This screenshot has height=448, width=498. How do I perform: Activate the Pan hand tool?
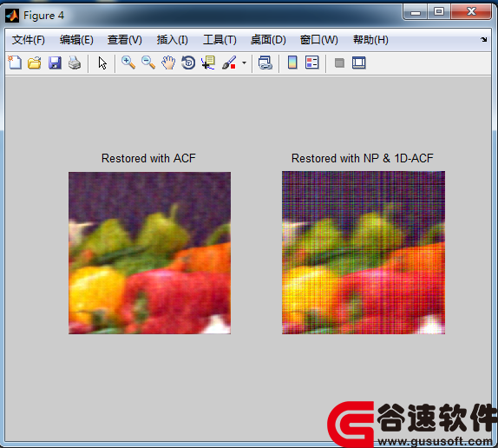(168, 63)
